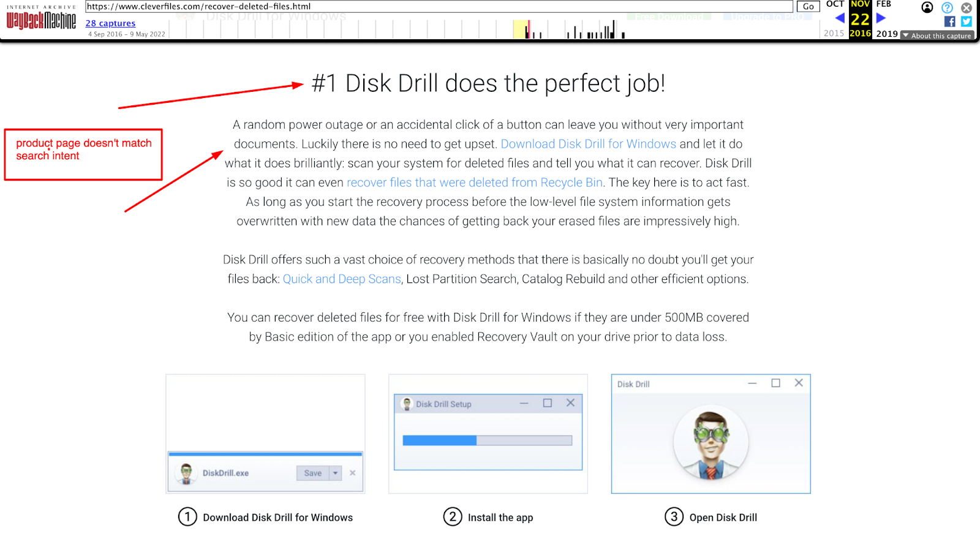Open the Download Disk Drill for Windows link
980x558 pixels.
(x=588, y=144)
